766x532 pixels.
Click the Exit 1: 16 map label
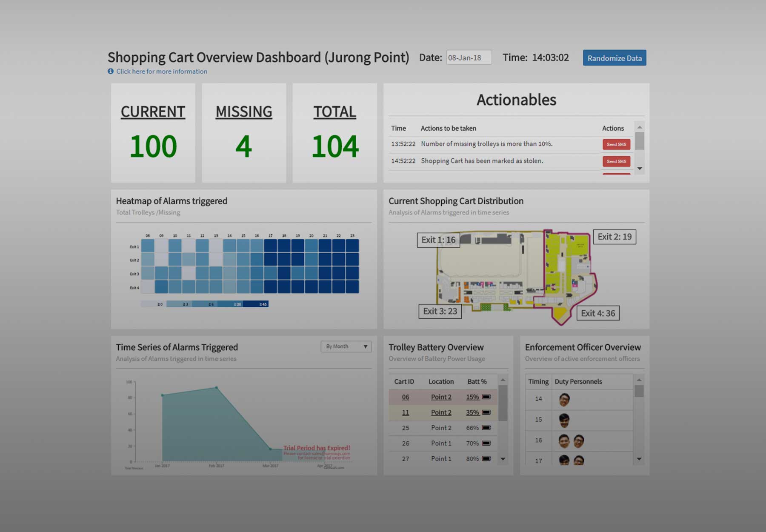(x=438, y=240)
